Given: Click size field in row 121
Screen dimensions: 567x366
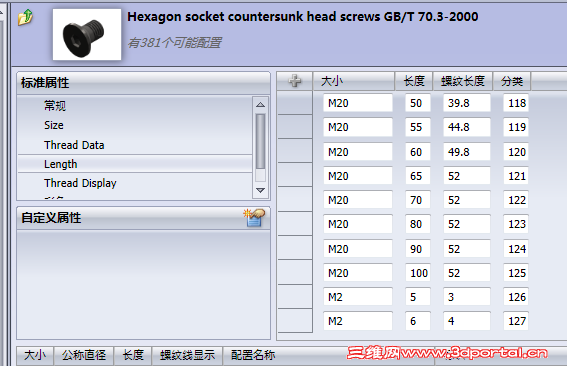Looking at the screenshot, I should (358, 176).
